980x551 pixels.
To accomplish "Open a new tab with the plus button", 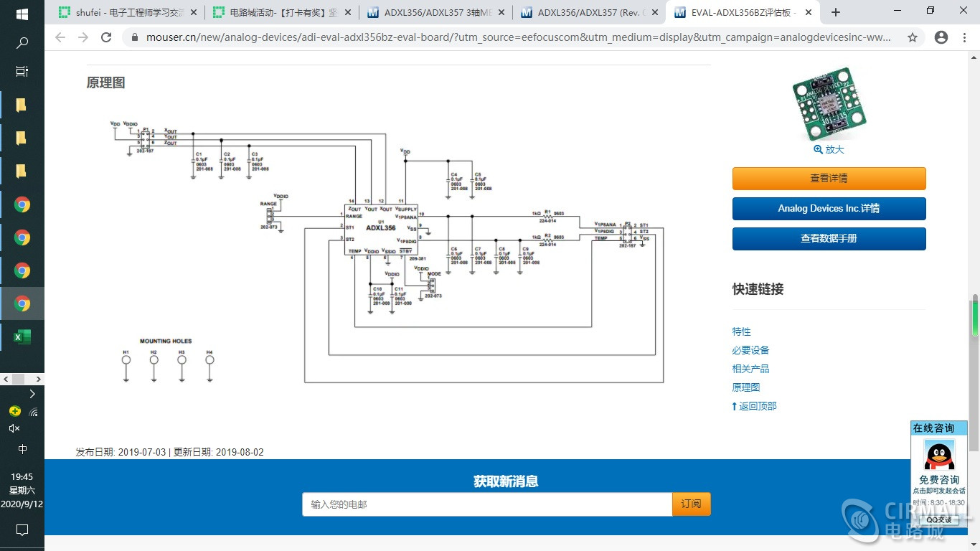I will (836, 12).
